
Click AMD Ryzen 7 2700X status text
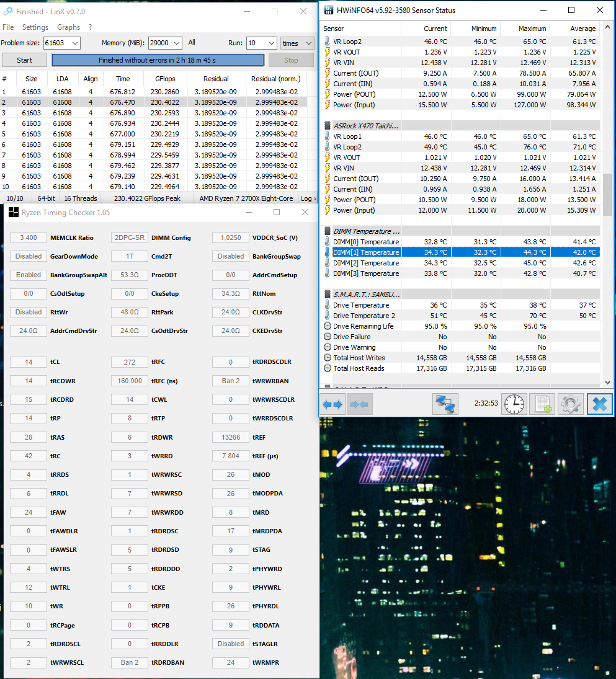click(x=246, y=198)
